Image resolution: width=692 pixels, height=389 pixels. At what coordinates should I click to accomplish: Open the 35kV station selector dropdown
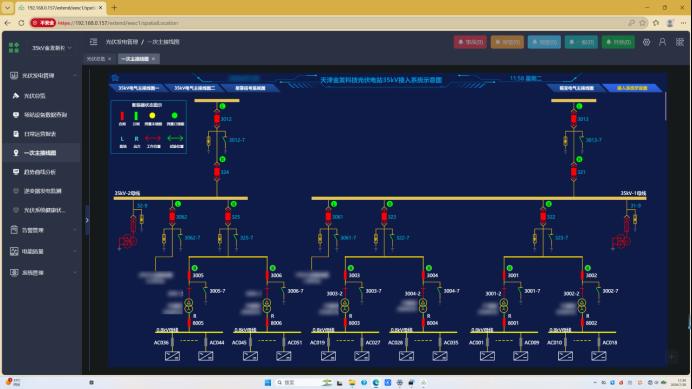[51, 48]
